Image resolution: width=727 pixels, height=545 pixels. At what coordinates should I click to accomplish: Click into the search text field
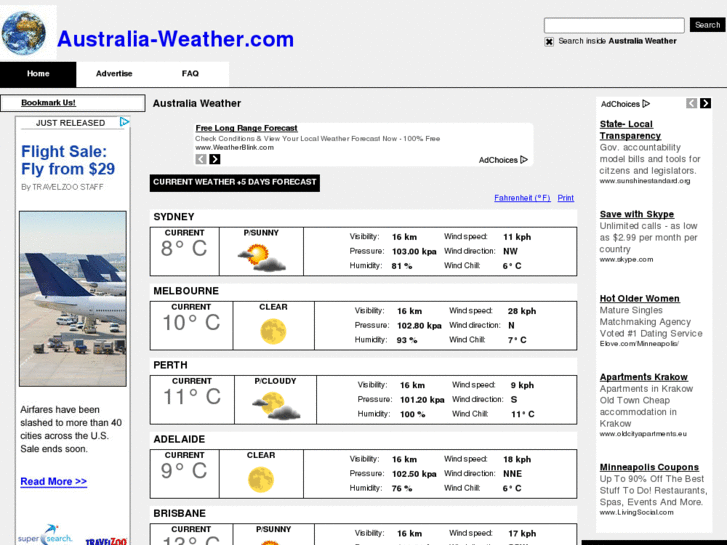[614, 25]
